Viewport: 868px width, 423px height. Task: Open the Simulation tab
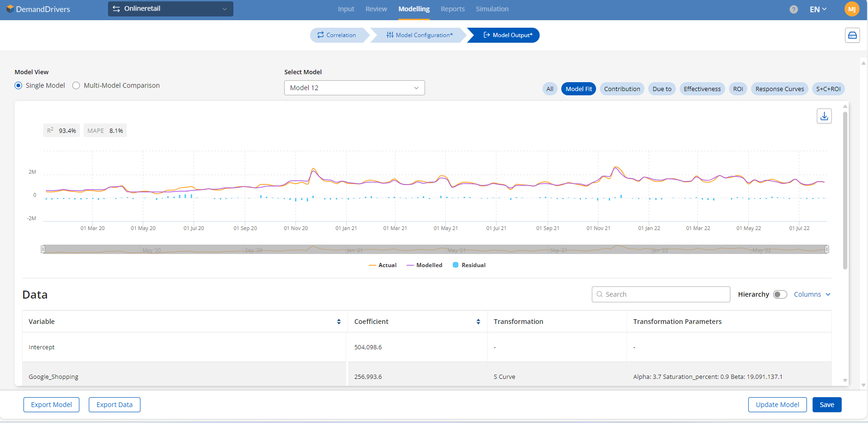pyautogui.click(x=492, y=9)
